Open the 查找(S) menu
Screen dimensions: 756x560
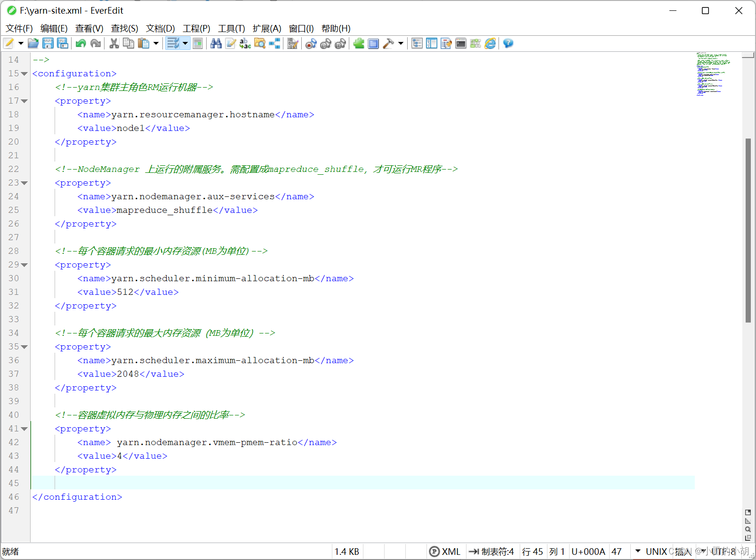pos(125,28)
